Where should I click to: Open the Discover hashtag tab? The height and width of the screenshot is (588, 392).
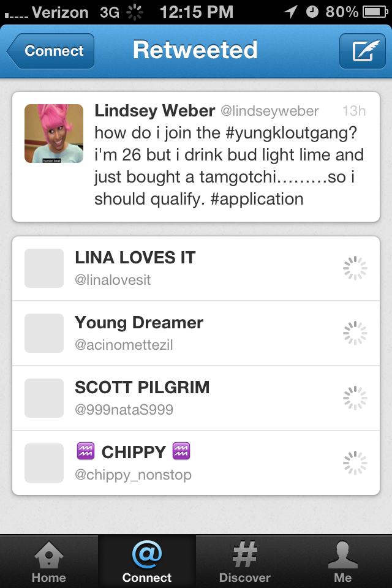pyautogui.click(x=244, y=562)
